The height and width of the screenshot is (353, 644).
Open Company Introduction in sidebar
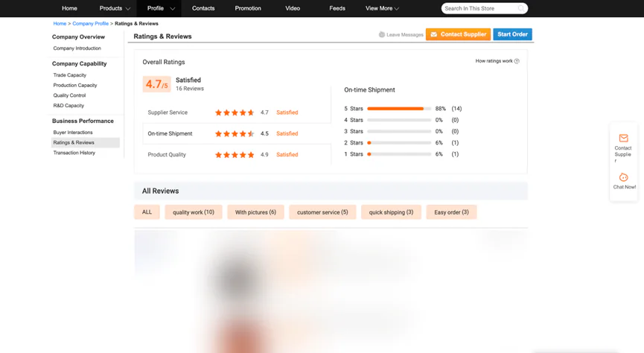77,48
